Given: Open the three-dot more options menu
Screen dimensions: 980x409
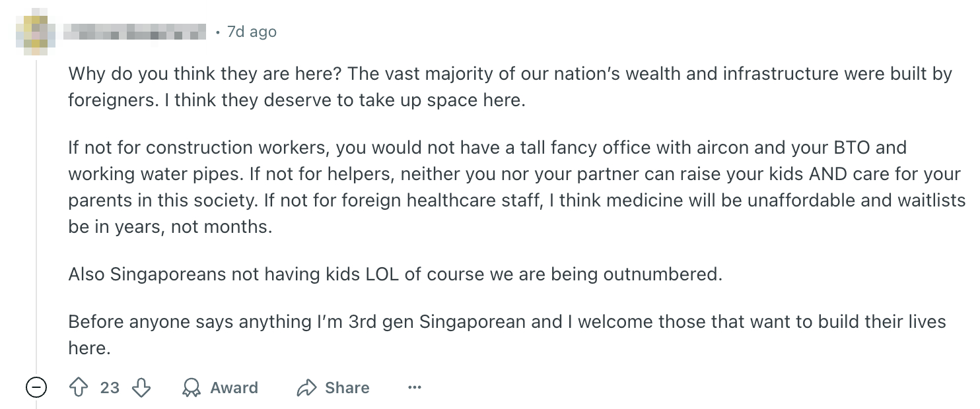Looking at the screenshot, I should [414, 388].
